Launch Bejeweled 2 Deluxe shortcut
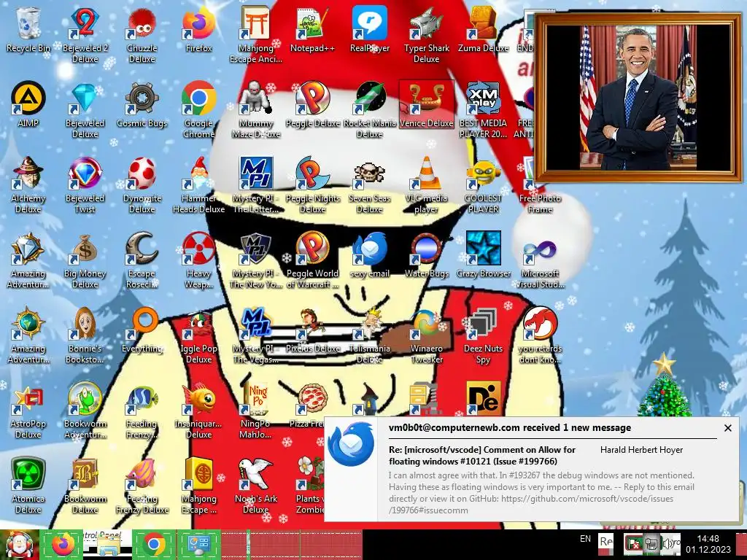 coord(85,34)
